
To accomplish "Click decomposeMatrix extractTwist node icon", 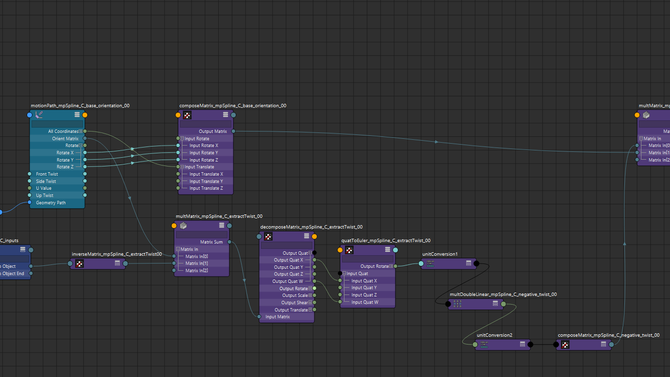I will [268, 236].
